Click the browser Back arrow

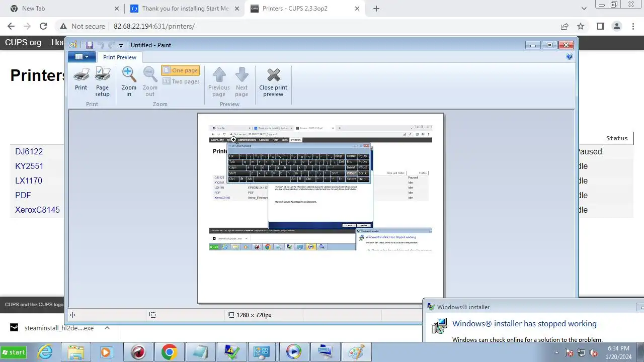(x=11, y=26)
